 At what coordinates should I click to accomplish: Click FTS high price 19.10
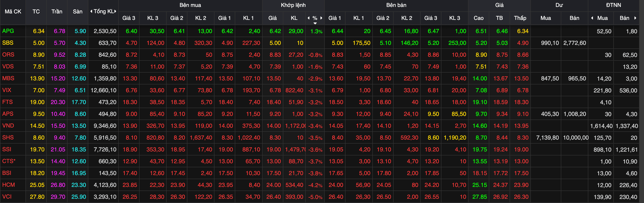click(480, 102)
